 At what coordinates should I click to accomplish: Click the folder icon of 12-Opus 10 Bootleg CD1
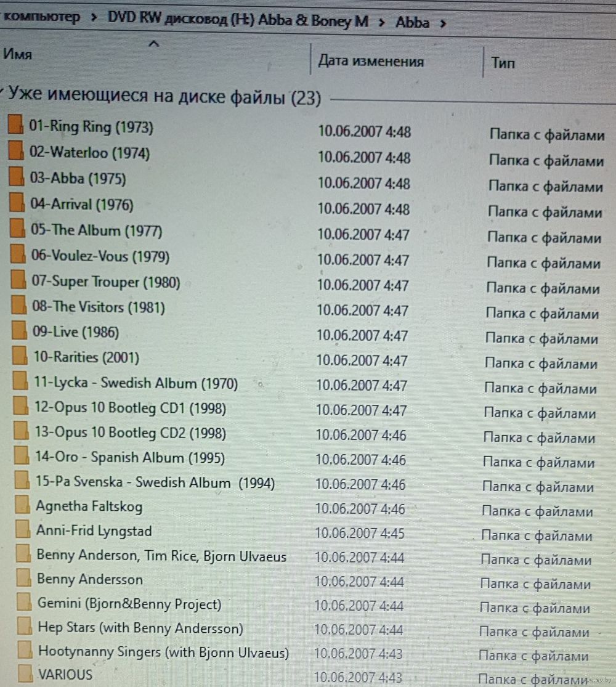click(20, 405)
